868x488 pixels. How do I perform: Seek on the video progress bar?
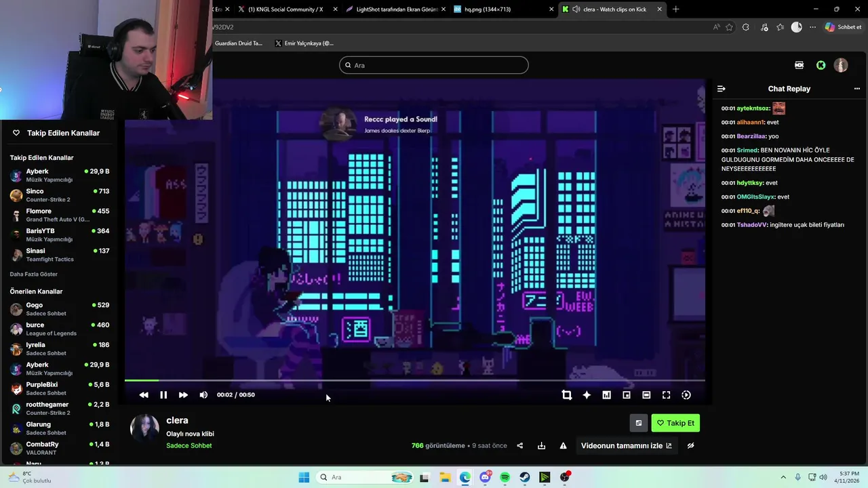tap(414, 380)
